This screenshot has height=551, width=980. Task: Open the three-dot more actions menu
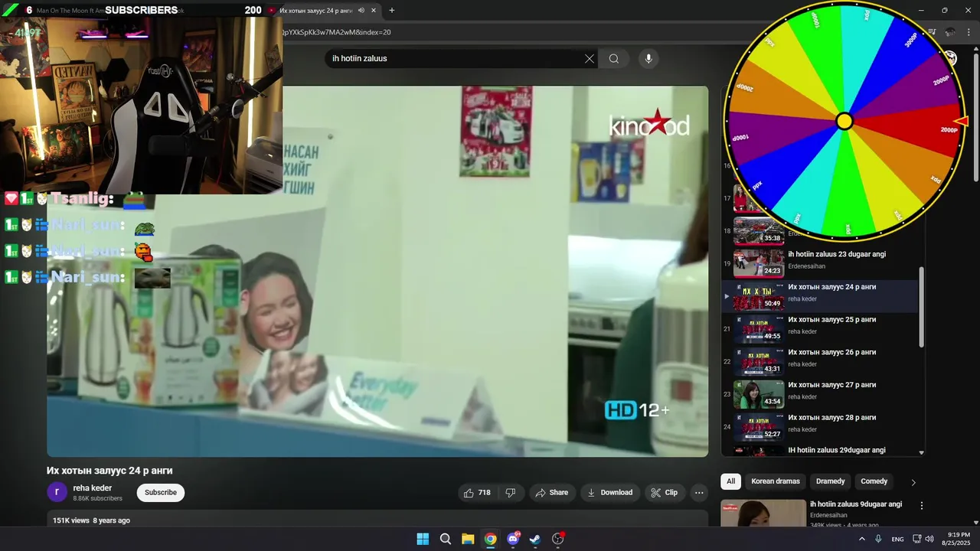pyautogui.click(x=698, y=493)
